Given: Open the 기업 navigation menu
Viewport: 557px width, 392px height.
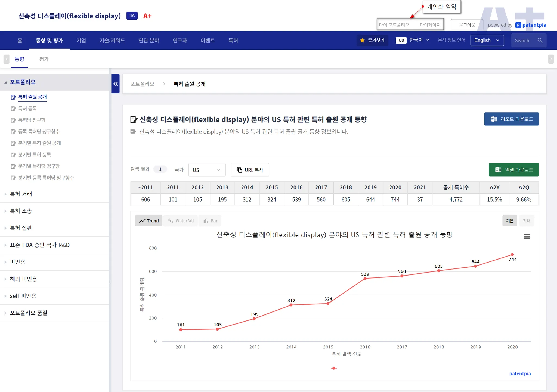Looking at the screenshot, I should (81, 41).
